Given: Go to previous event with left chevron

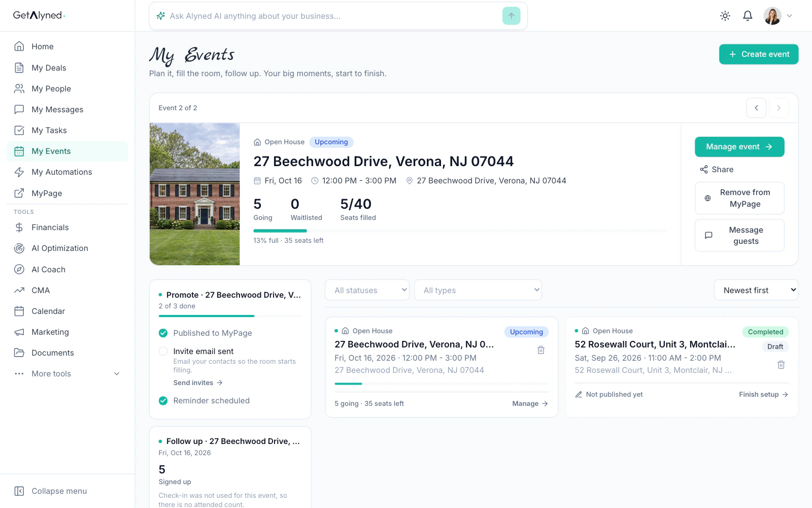Looking at the screenshot, I should (756, 108).
